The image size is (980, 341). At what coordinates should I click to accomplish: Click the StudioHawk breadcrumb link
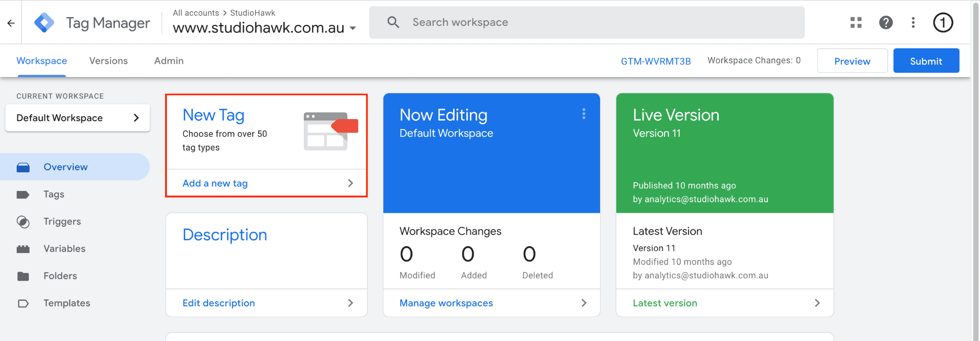coord(253,13)
